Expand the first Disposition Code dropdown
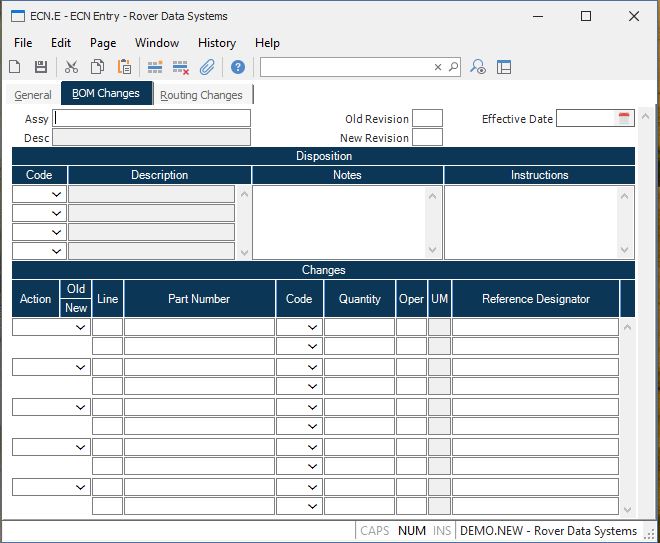Screen dimensions: 660x543 coord(56,194)
